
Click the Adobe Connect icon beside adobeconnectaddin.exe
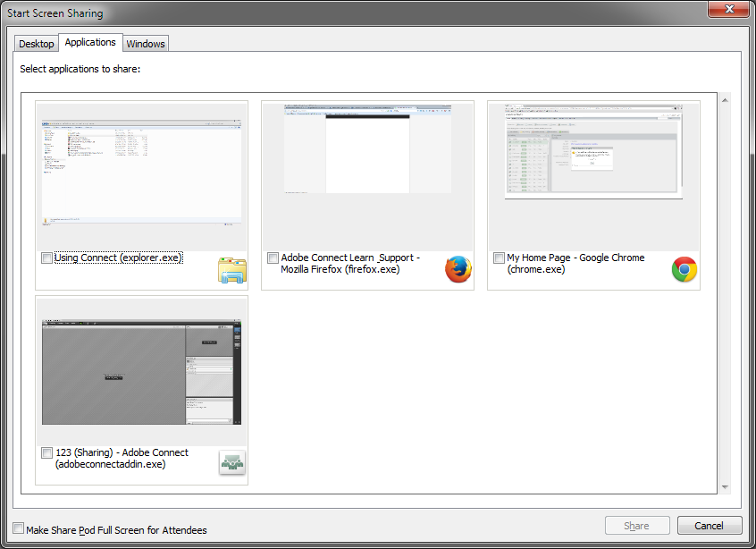pyautogui.click(x=231, y=463)
